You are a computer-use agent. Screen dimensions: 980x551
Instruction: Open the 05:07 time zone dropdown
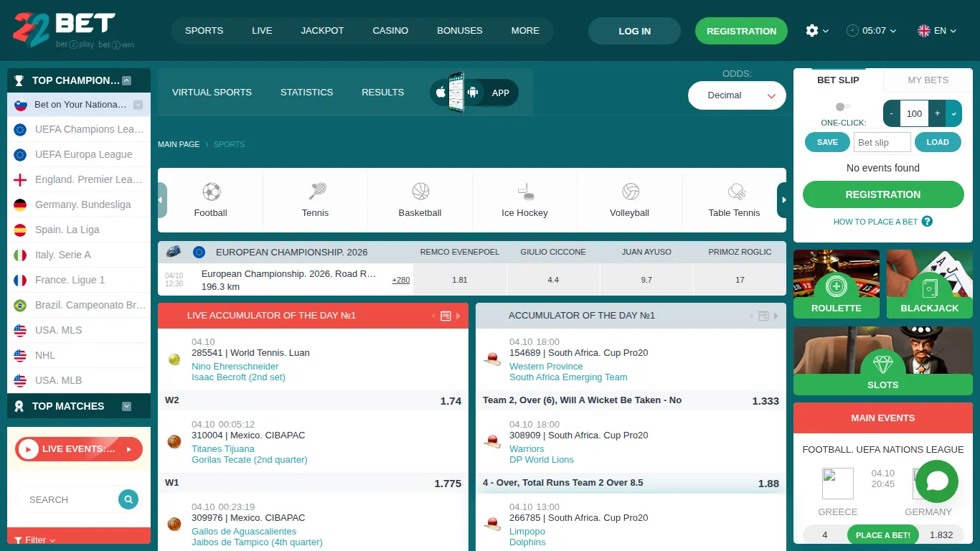(872, 31)
